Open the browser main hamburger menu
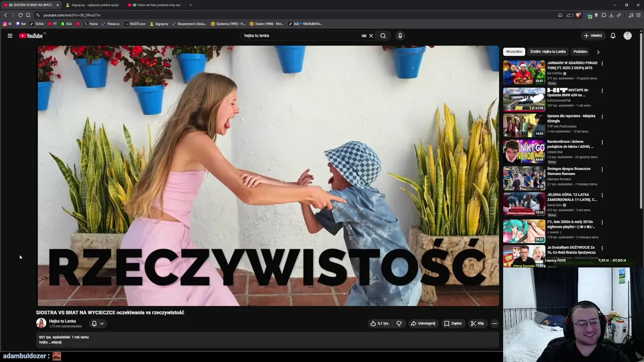The height and width of the screenshot is (362, 644). (x=638, y=15)
